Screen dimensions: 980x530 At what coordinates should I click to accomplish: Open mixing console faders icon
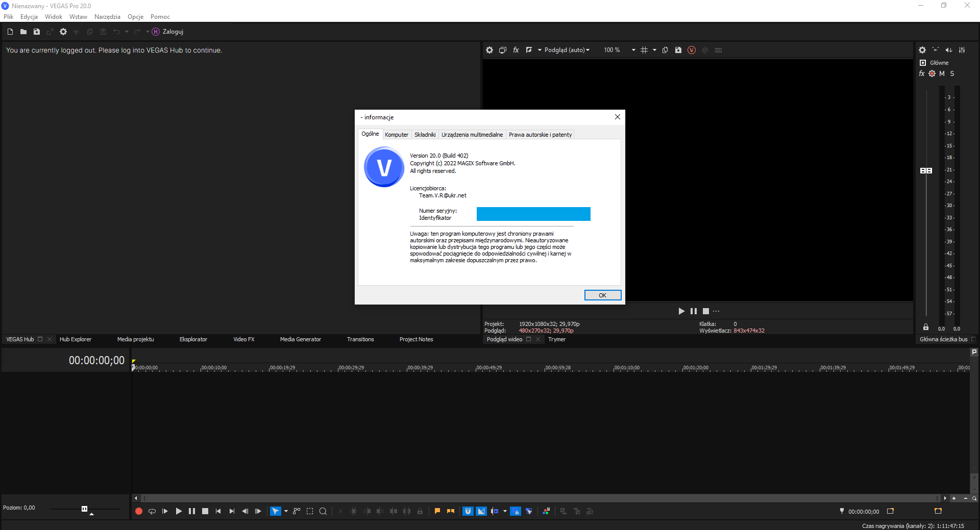pos(962,50)
